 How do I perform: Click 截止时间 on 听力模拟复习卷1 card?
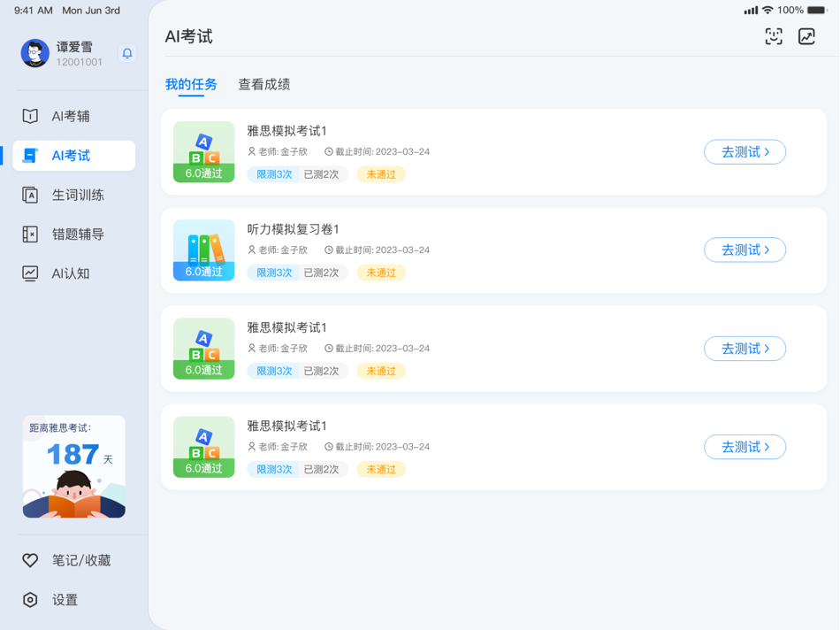coord(378,250)
